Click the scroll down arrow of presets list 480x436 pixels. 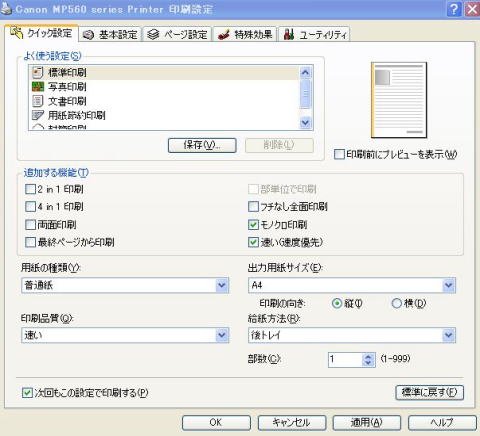click(305, 123)
